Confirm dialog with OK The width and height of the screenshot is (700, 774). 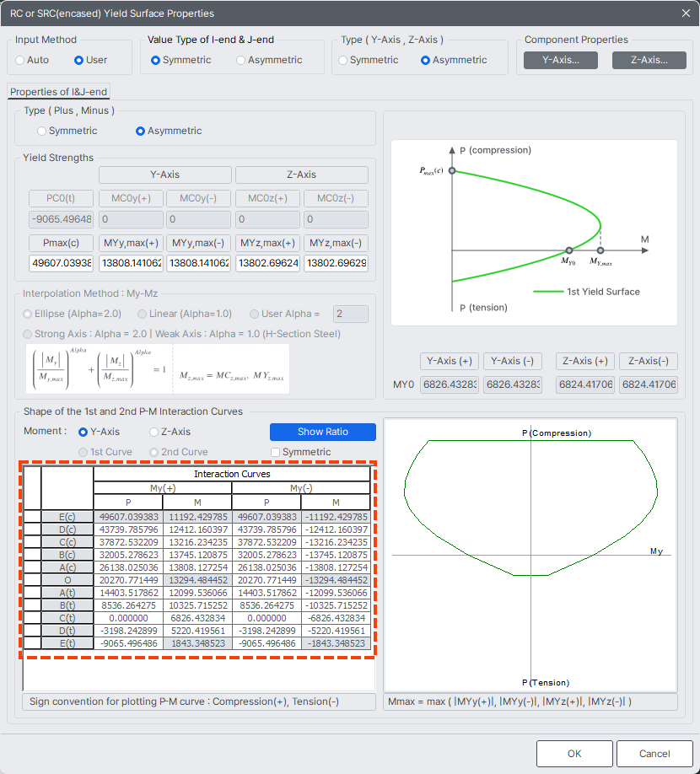point(574,754)
